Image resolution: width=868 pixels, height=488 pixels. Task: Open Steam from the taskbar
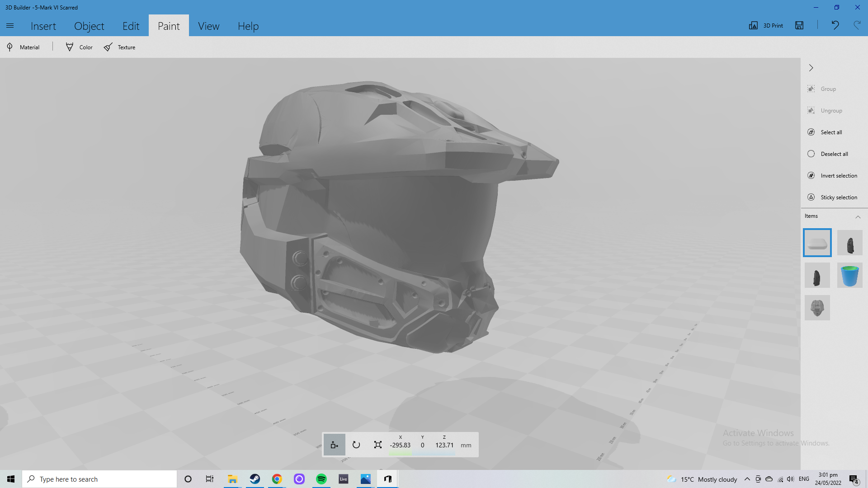point(255,479)
